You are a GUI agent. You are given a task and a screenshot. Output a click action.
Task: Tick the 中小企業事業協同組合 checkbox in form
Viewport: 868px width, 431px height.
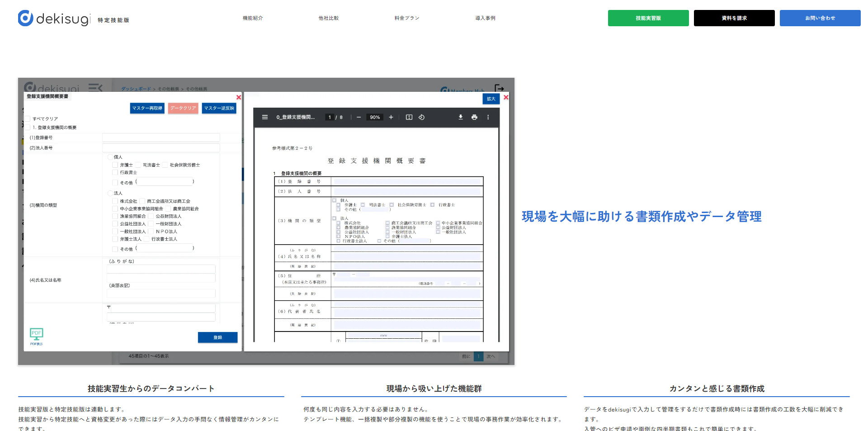coord(115,209)
